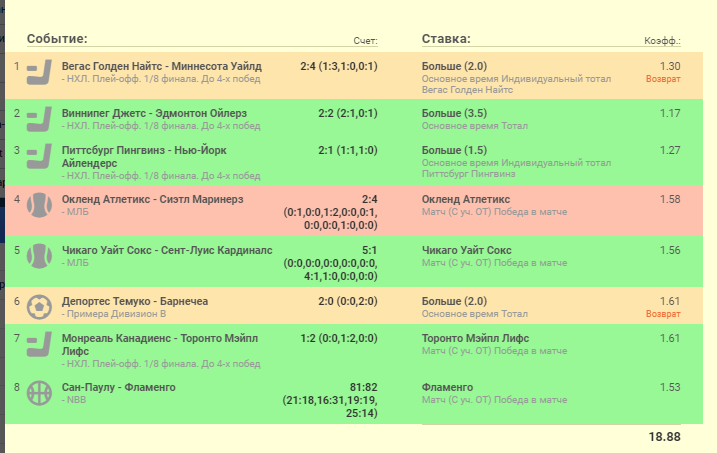Click bet Фламенго in Ставка column
This screenshot has height=453, width=717.
click(x=447, y=387)
